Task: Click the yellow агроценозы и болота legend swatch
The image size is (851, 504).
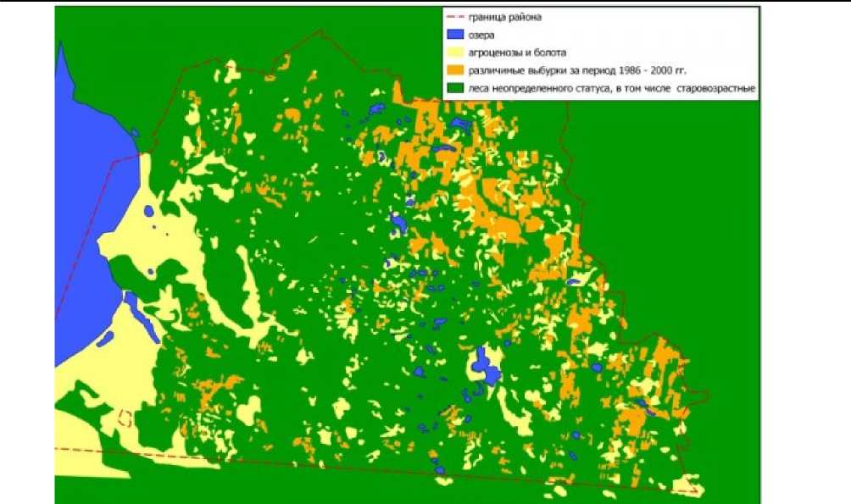Action: [456, 53]
